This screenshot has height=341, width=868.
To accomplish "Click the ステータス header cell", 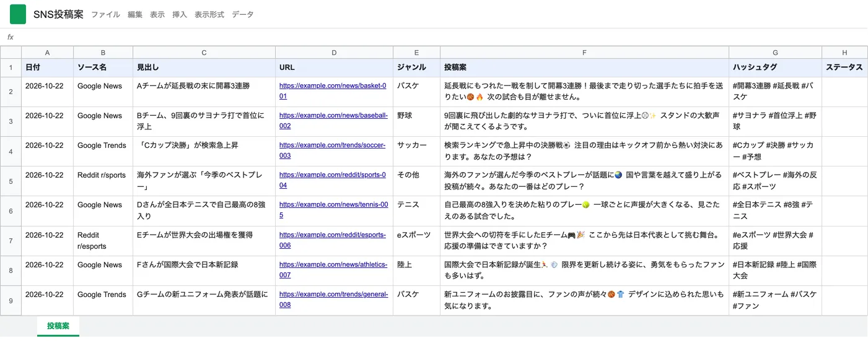I will (x=844, y=68).
